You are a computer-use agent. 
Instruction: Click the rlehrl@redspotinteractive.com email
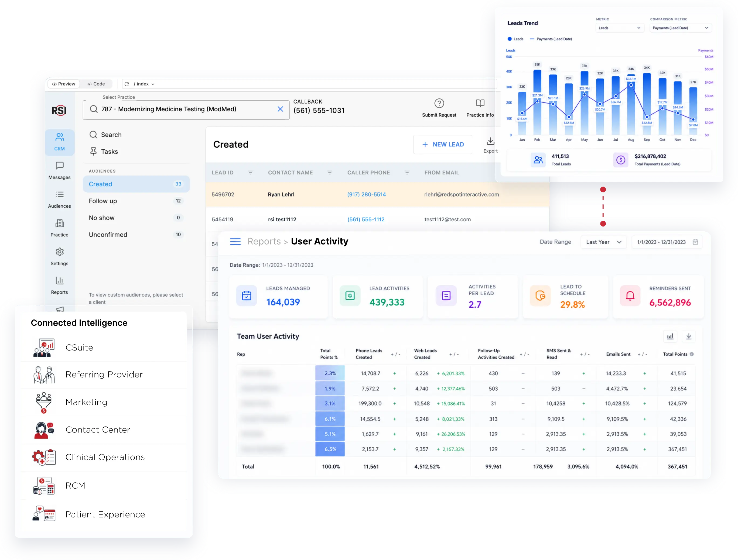click(462, 194)
